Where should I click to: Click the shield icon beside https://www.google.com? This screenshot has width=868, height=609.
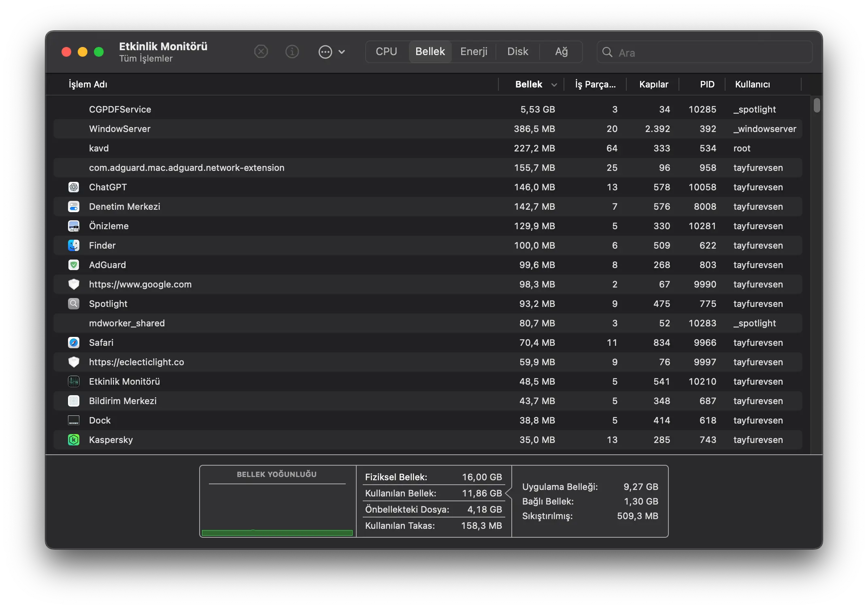pos(74,284)
